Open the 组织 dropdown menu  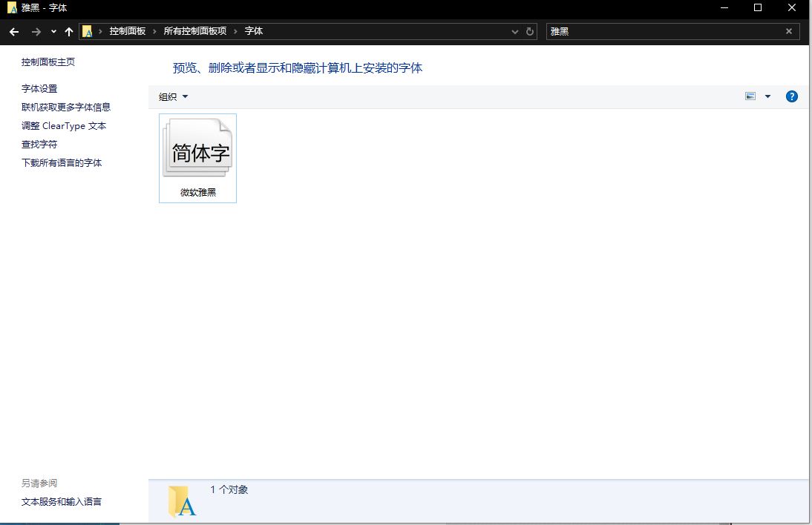[x=174, y=96]
